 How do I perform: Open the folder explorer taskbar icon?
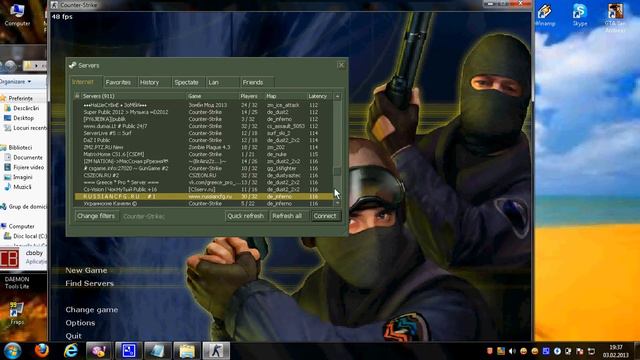point(187,351)
